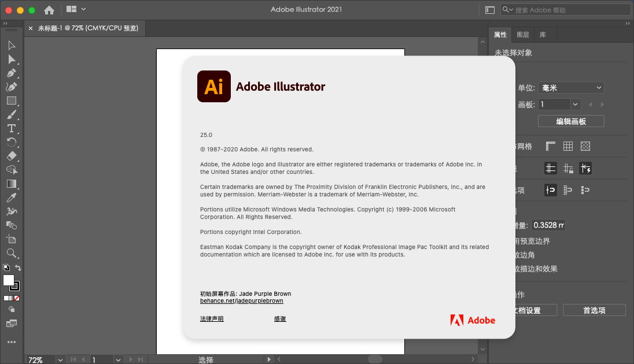The width and height of the screenshot is (634, 364).
Task: Toggle smart guides
Action: coord(585,168)
